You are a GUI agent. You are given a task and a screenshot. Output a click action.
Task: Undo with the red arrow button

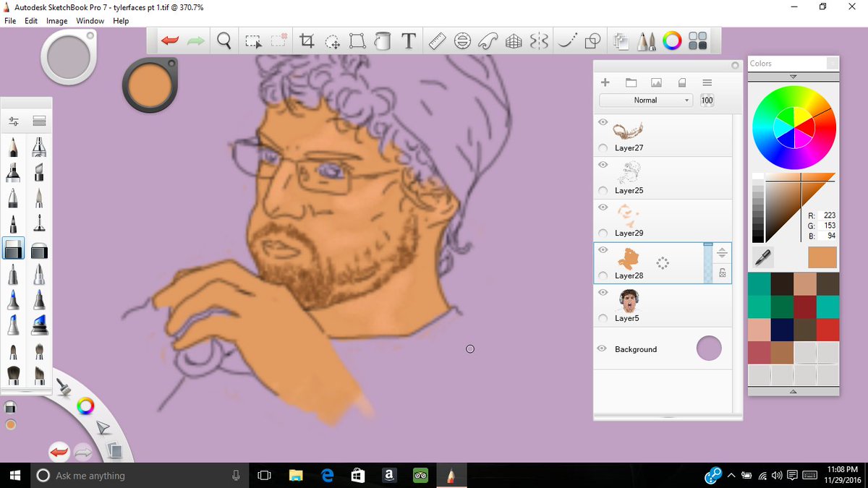[169, 41]
